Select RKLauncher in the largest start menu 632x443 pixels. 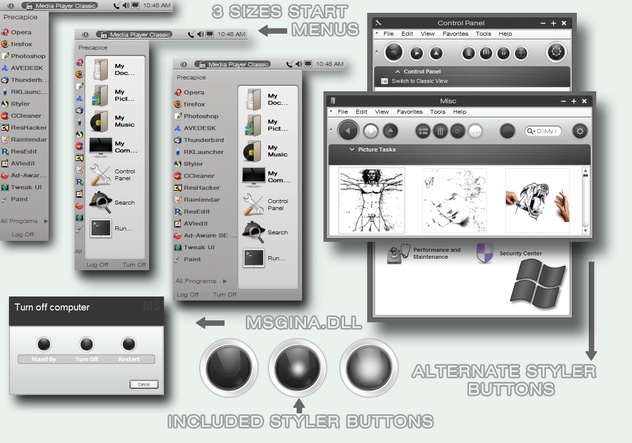click(x=199, y=152)
